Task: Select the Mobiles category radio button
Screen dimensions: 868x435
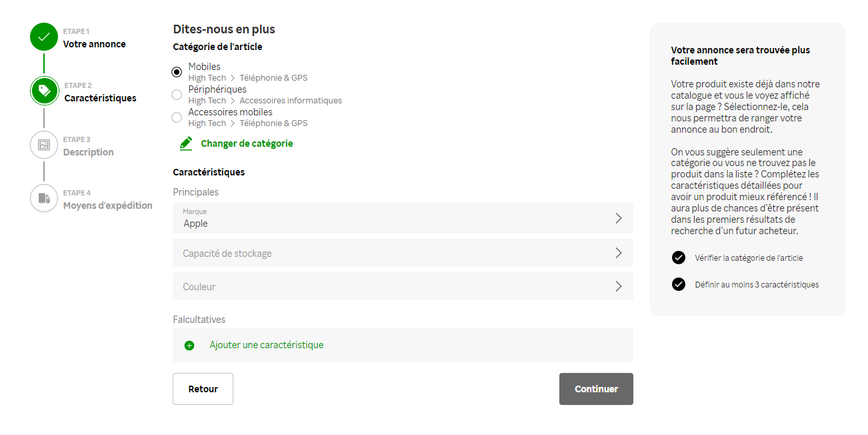Action: (x=177, y=72)
